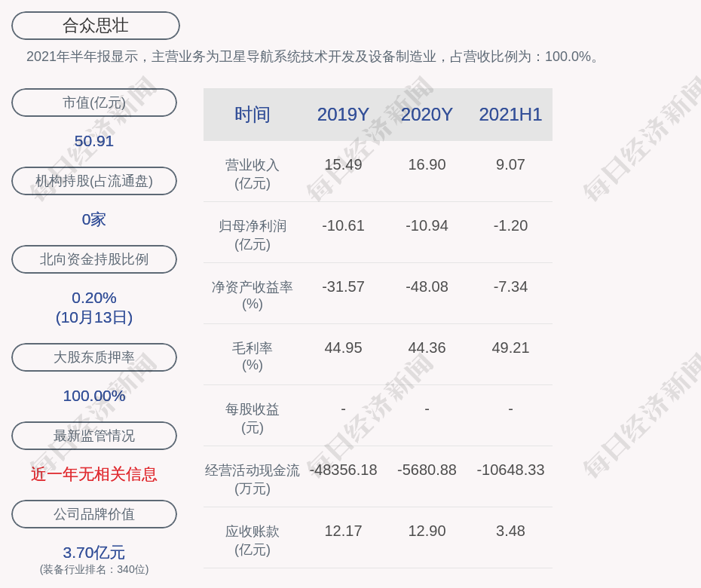The width and height of the screenshot is (701, 588).
Task: Select the market value figure 50.91
Action: click(x=94, y=141)
